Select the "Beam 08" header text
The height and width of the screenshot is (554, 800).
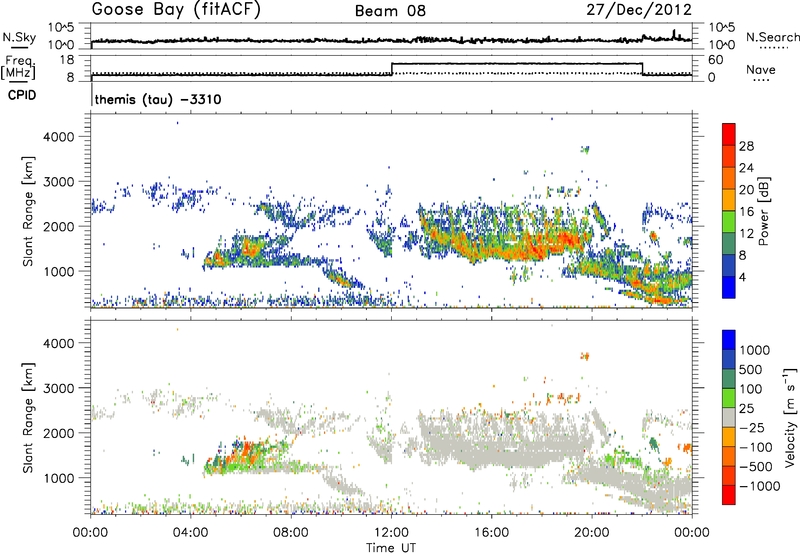click(390, 11)
